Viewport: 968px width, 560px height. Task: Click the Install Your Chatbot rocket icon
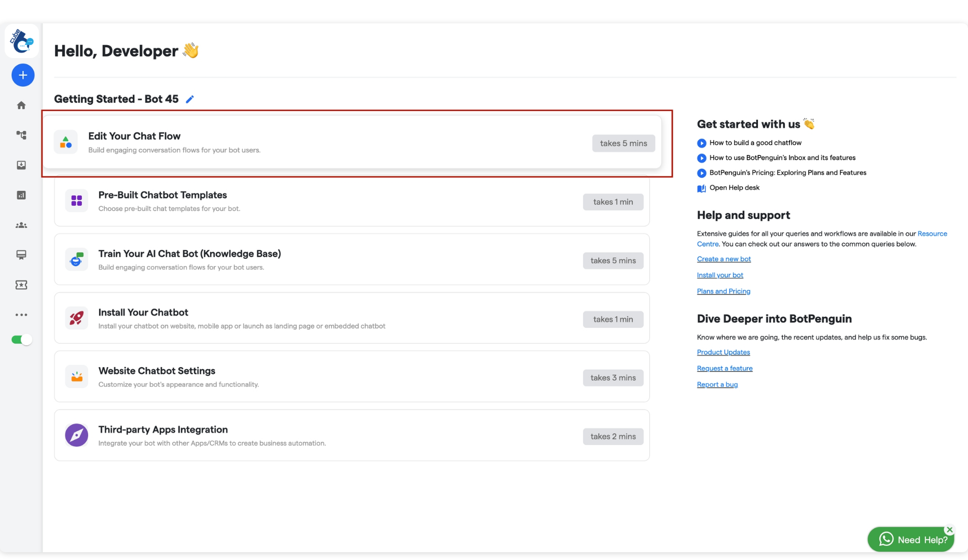(77, 318)
